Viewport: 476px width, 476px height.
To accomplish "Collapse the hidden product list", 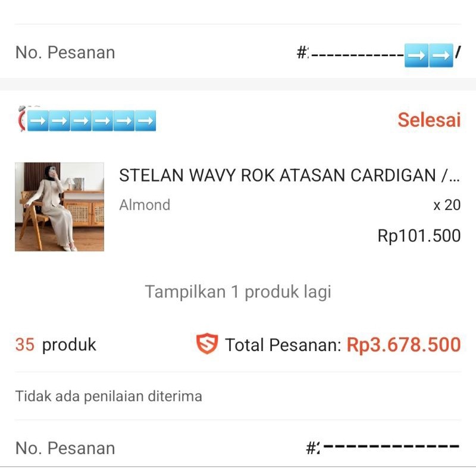I will (x=237, y=292).
